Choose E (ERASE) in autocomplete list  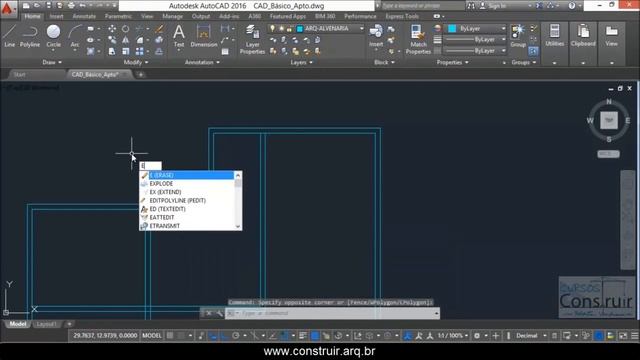tap(187, 175)
